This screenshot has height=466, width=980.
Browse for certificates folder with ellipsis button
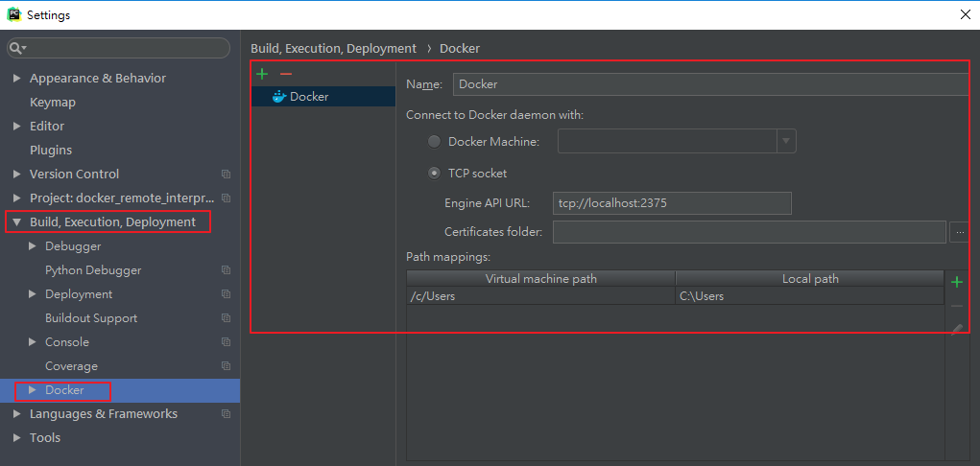(x=960, y=232)
